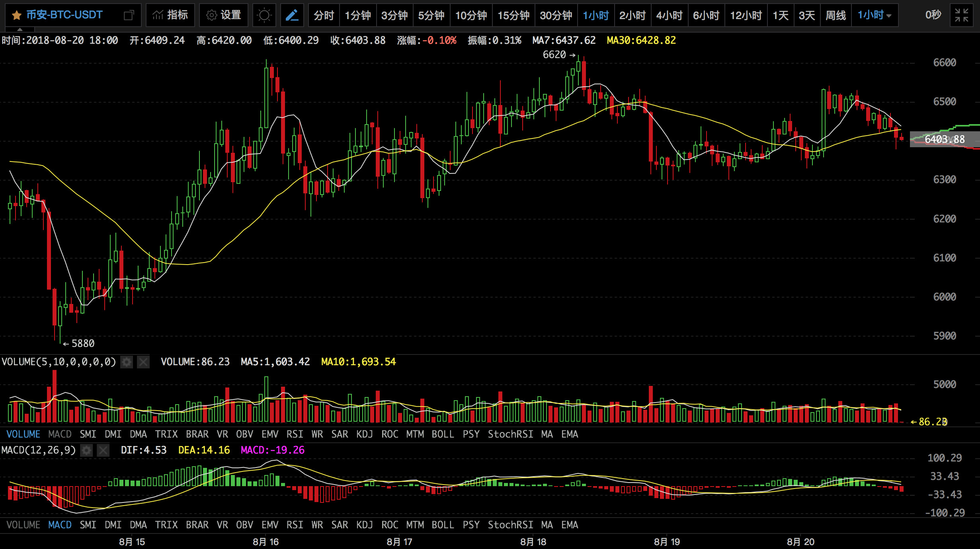Select TRIX in the volume panel indicator row
The image size is (980, 549).
pyautogui.click(x=166, y=434)
